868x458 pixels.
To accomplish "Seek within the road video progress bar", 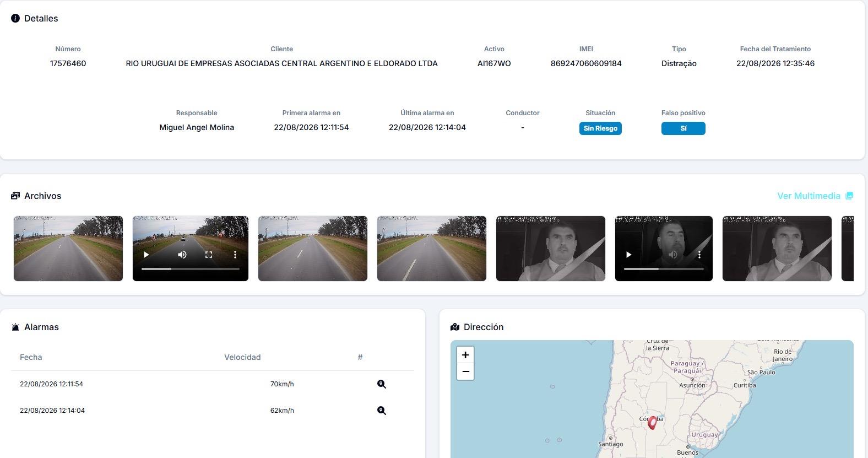I will 191,269.
